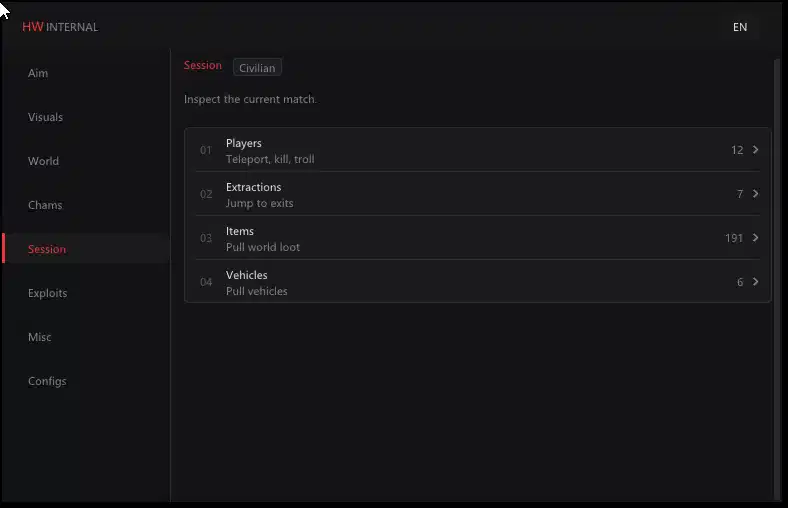788x508 pixels.
Task: Click the Players row title
Action: [244, 143]
